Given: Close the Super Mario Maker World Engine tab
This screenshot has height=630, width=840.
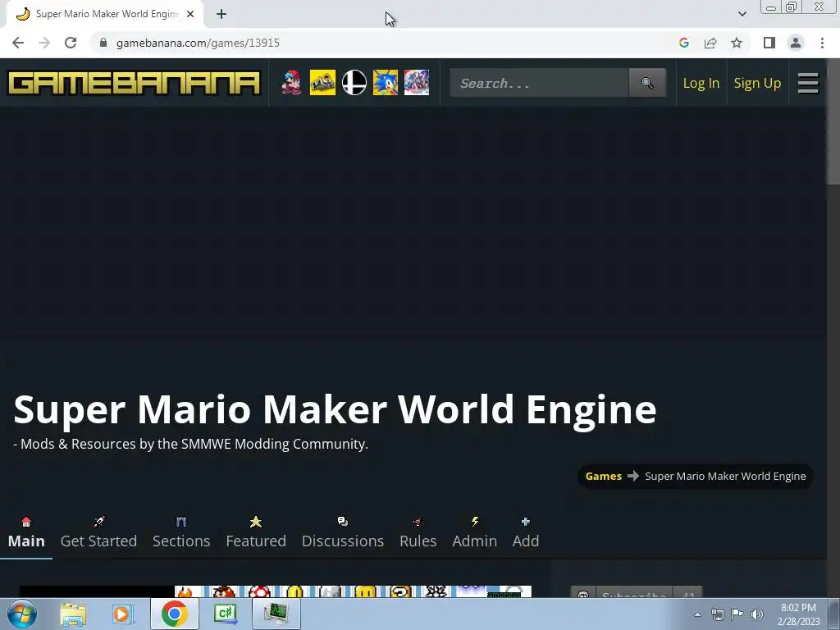Looking at the screenshot, I should 190,14.
